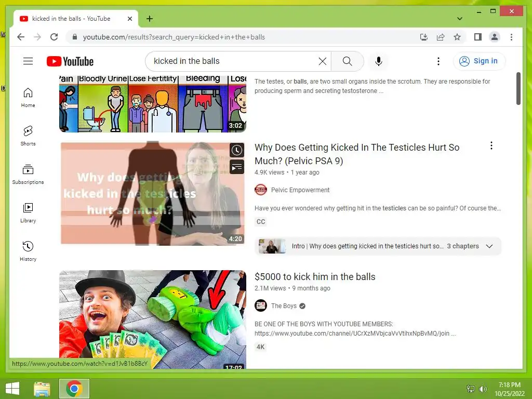Open the Windows Start button
This screenshot has width=532, height=399.
[x=12, y=389]
